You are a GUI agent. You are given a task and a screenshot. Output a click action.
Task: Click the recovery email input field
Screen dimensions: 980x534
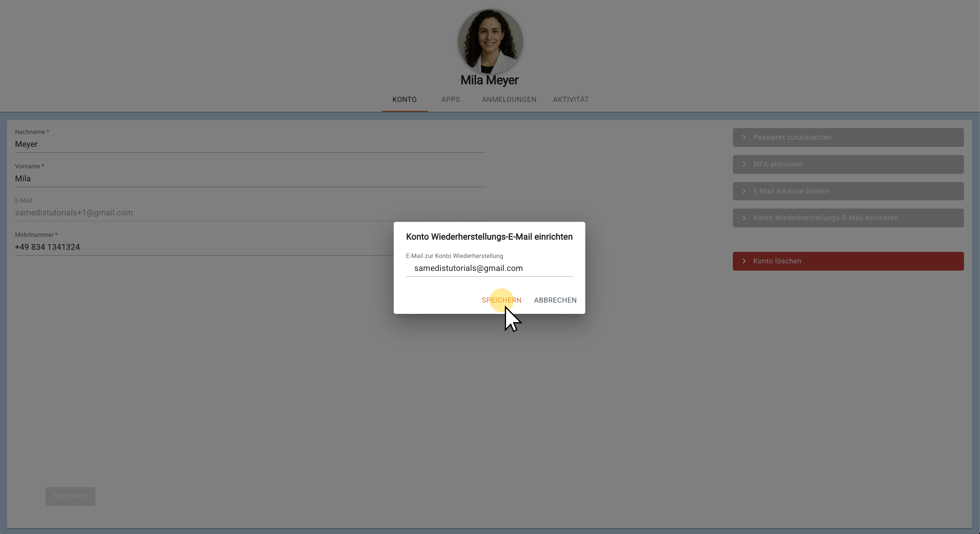489,268
